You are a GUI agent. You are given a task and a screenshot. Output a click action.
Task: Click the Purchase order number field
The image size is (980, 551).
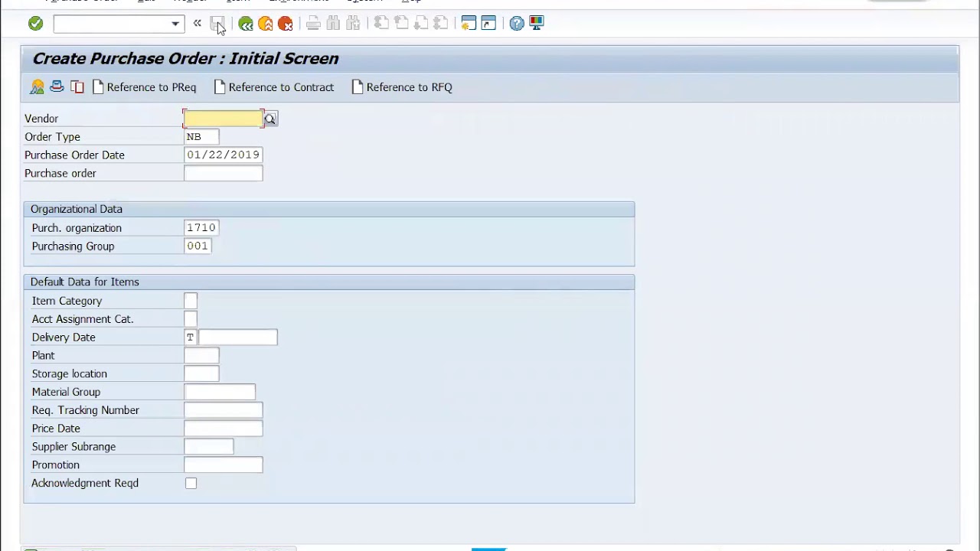tap(223, 173)
